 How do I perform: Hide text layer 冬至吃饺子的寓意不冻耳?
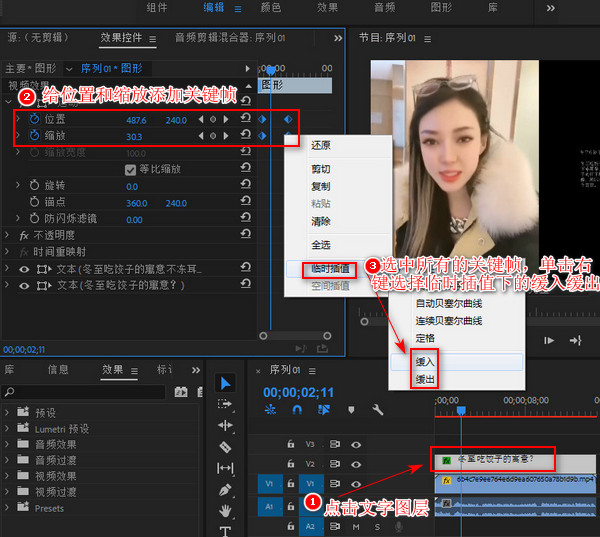pyautogui.click(x=24, y=269)
